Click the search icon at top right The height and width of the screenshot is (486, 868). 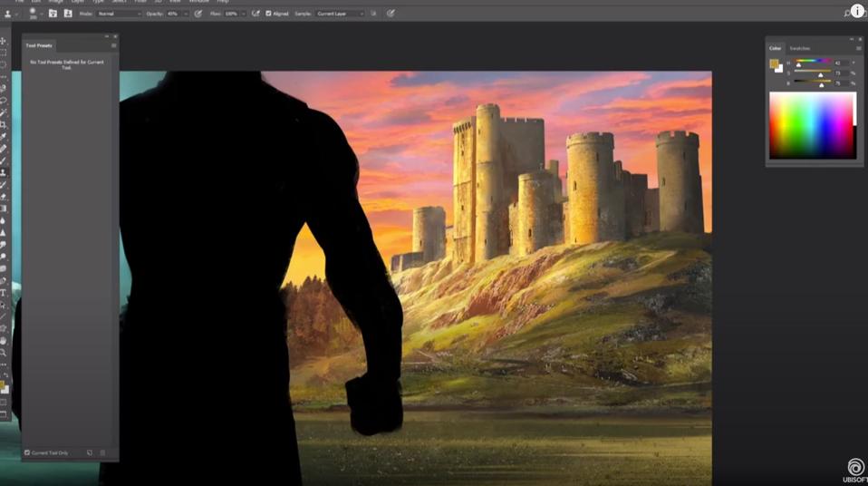click(x=847, y=14)
